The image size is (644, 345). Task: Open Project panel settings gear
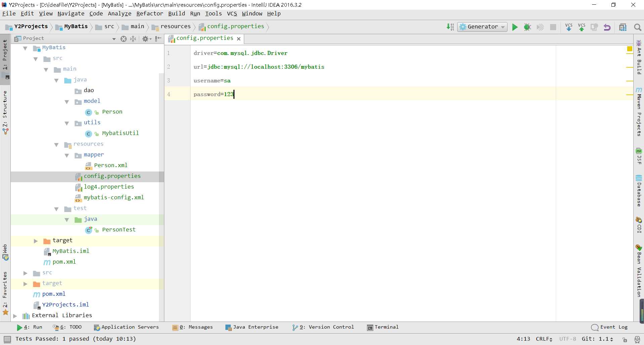147,39
